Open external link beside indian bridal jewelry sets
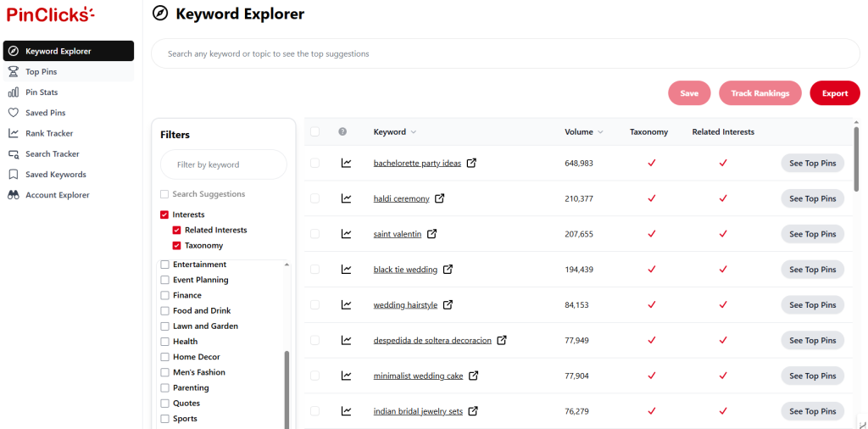 473,411
